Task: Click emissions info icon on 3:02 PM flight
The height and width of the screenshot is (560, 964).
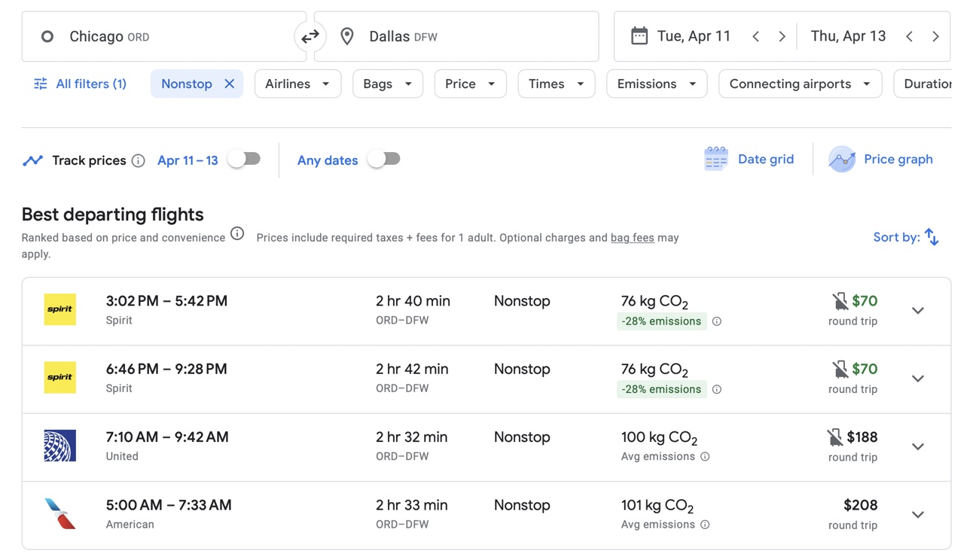Action: click(x=717, y=321)
